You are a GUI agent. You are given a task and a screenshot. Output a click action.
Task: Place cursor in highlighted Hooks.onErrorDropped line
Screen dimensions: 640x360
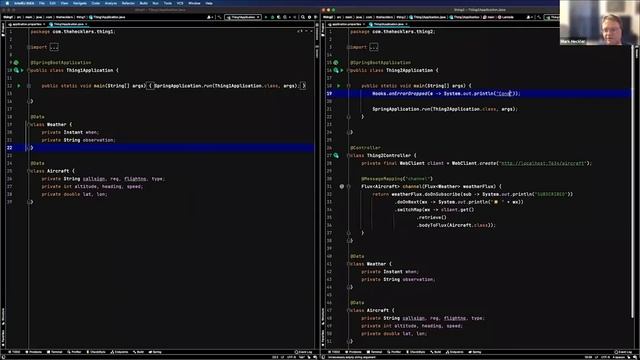click(446, 93)
